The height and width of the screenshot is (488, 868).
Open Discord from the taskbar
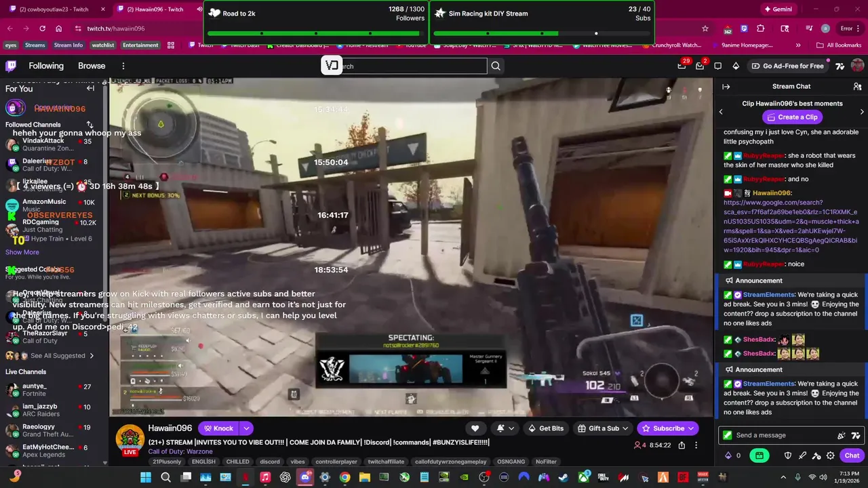305,477
